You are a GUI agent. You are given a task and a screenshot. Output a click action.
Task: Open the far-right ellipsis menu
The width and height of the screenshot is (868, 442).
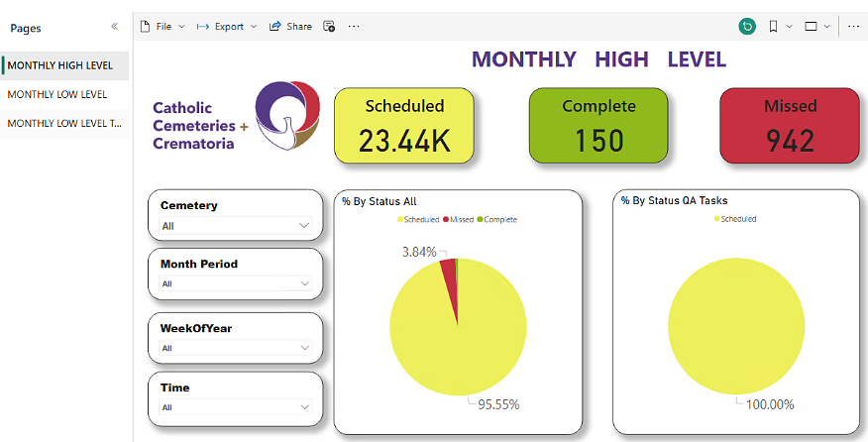[x=854, y=27]
